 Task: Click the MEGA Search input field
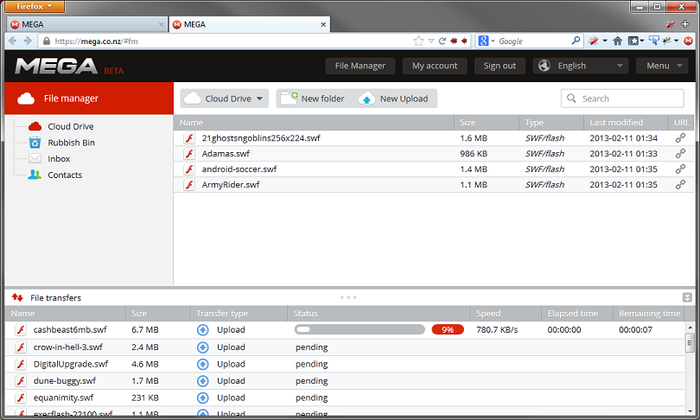[630, 98]
